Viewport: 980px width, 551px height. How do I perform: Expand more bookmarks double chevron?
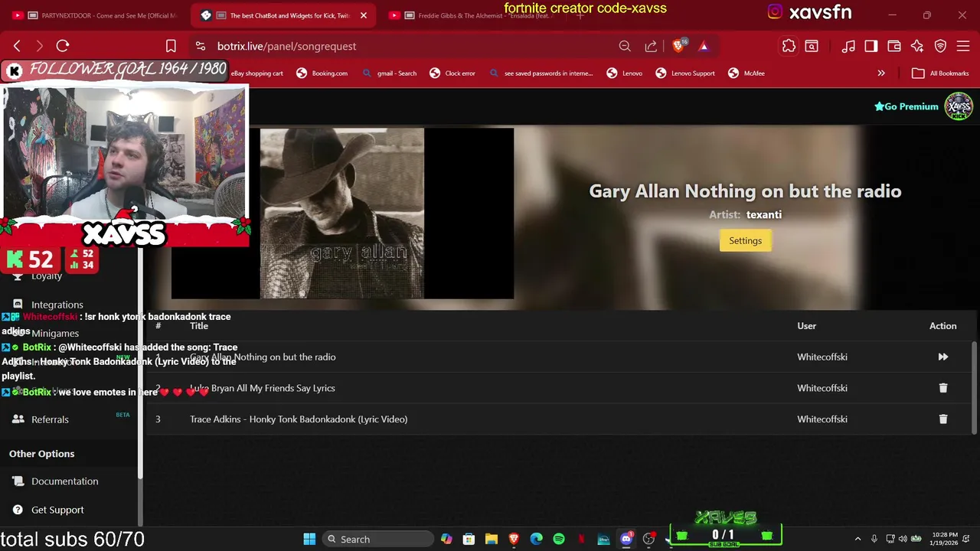tap(881, 73)
